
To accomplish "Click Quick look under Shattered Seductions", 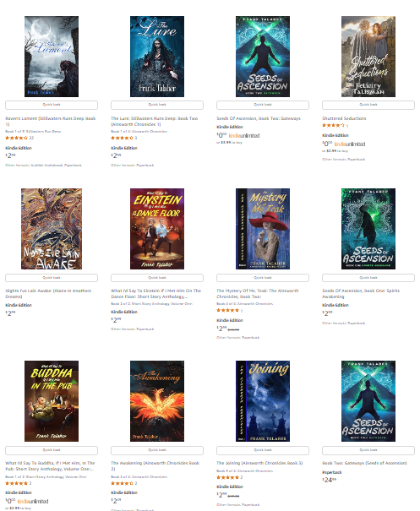I will tap(368, 105).
